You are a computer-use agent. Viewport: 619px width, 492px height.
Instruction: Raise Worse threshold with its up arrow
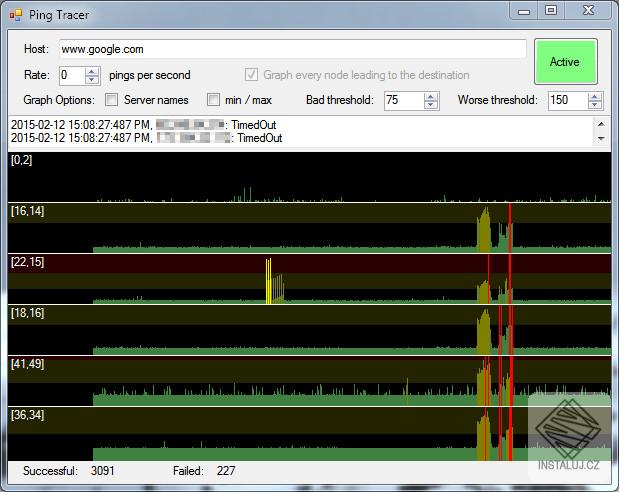(x=595, y=96)
